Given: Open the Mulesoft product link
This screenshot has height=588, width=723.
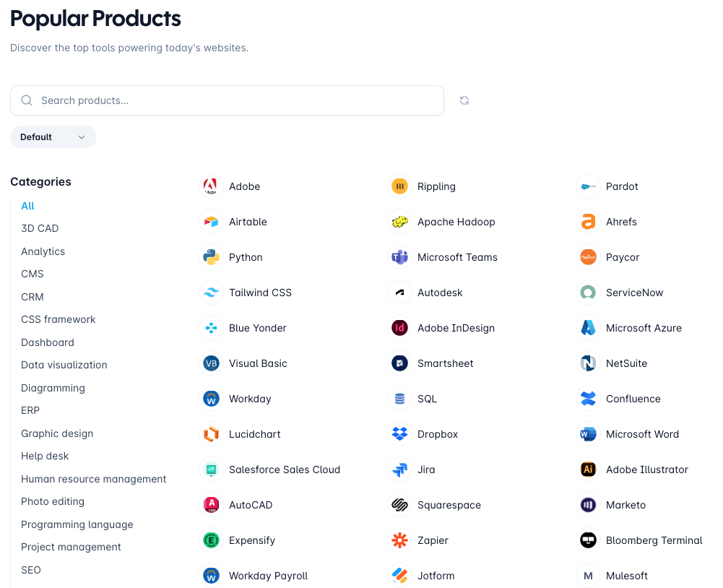Looking at the screenshot, I should point(627,576).
